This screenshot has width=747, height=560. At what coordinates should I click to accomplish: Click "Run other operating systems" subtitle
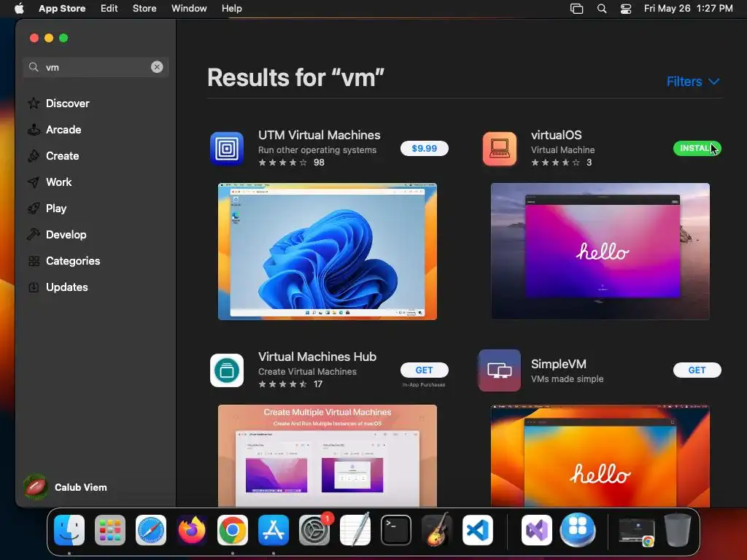pyautogui.click(x=317, y=150)
